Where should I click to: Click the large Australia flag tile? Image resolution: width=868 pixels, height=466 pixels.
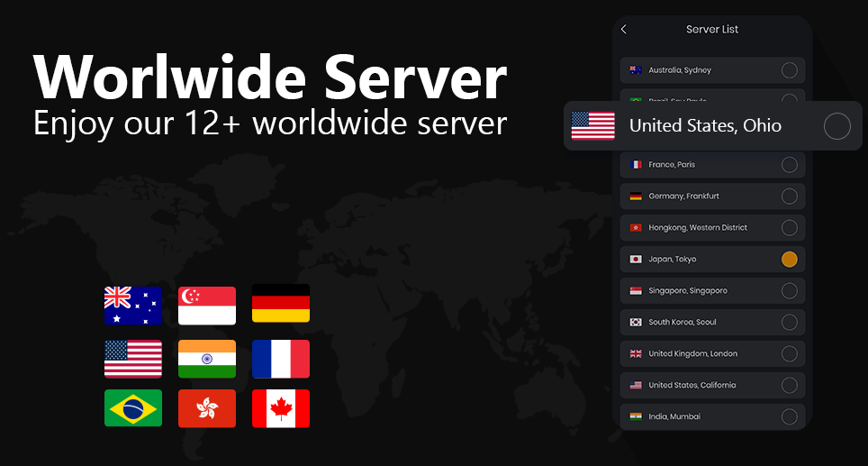[x=133, y=306]
